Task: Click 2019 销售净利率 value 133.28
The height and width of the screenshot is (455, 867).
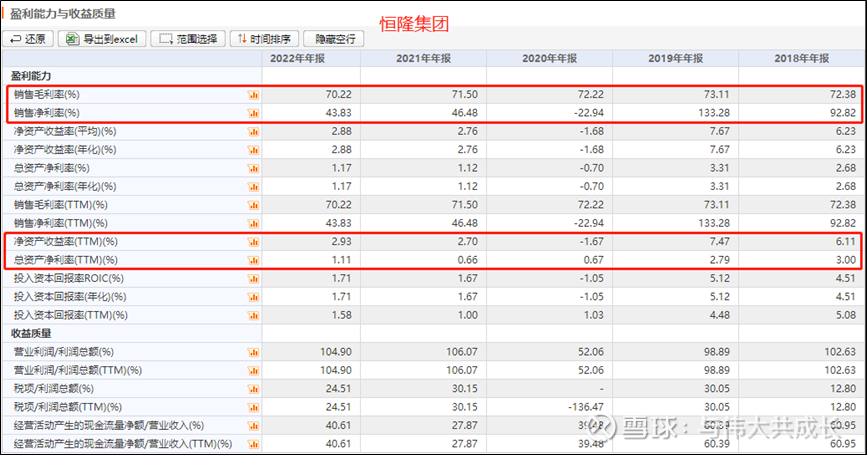Action: click(714, 113)
